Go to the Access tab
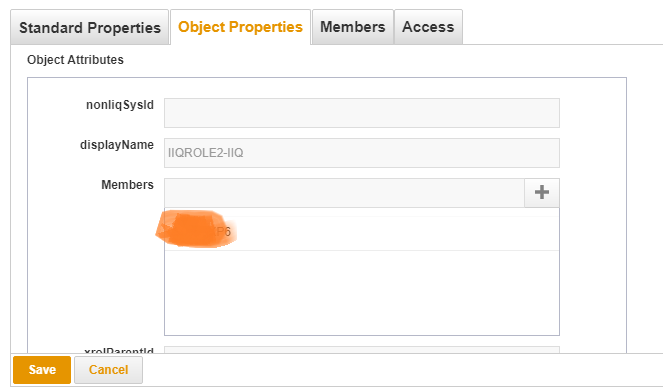Screen dimensions: 663x390 [428, 27]
